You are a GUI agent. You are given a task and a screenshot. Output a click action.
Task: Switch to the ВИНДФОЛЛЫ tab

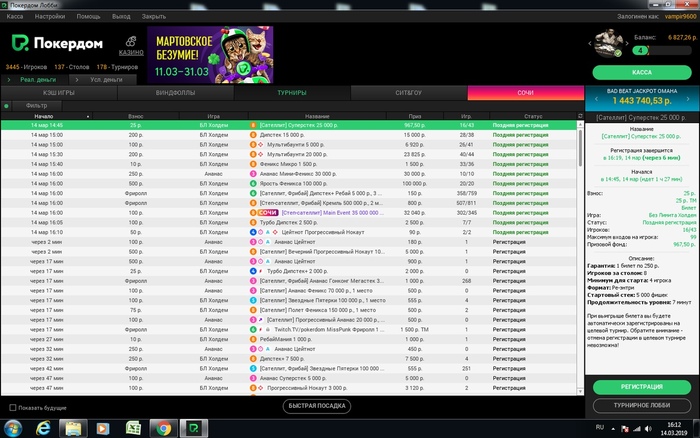click(x=175, y=93)
